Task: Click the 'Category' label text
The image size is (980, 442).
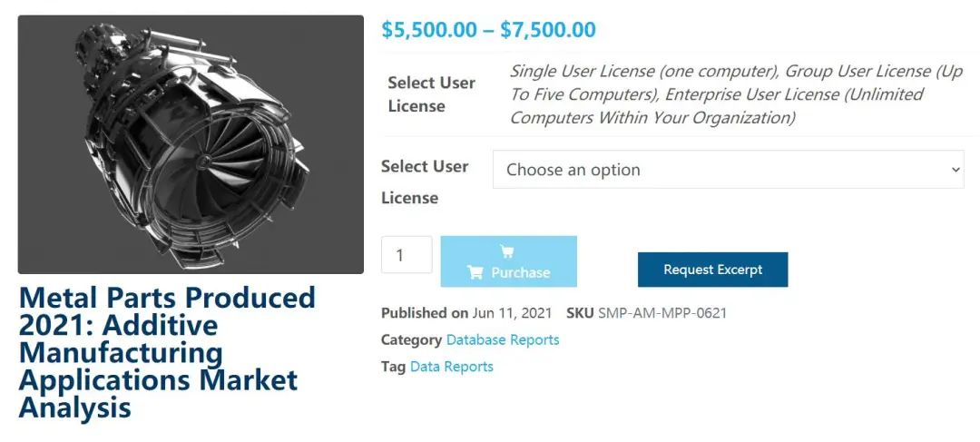Action: [x=411, y=339]
